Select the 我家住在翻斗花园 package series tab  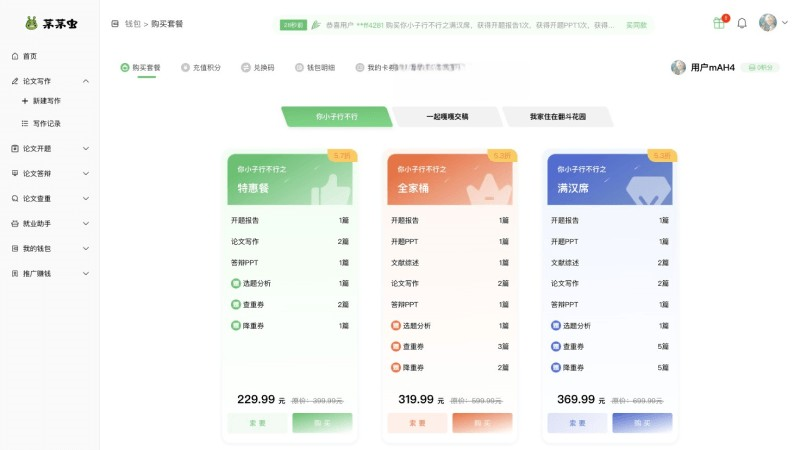pos(557,117)
